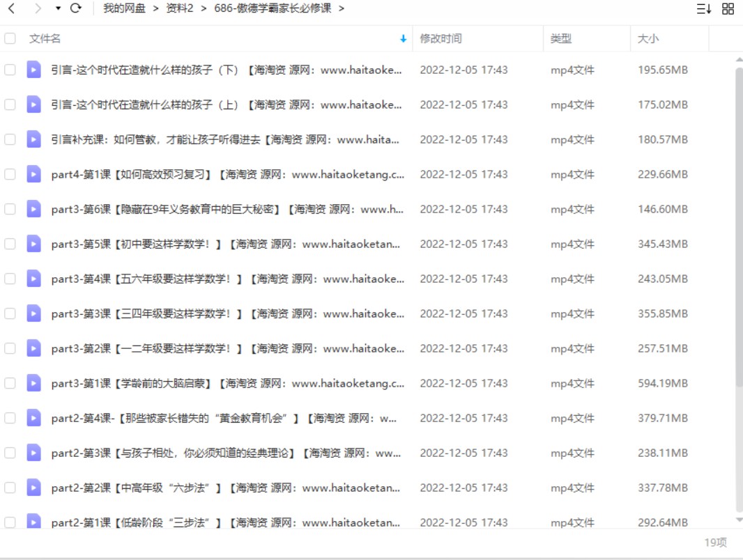Select file part2-第3课【与孩子相处】

[x=226, y=453]
